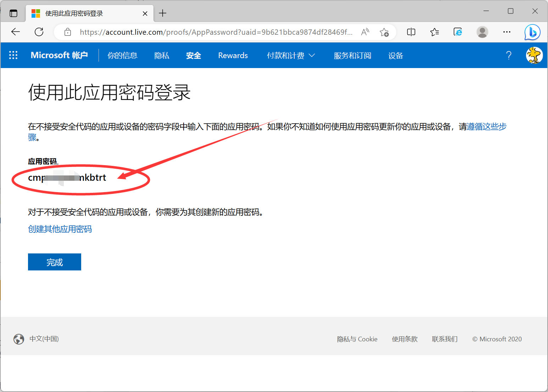The image size is (548, 392).
Task: Refresh the page with the reload icon
Action: [x=39, y=32]
